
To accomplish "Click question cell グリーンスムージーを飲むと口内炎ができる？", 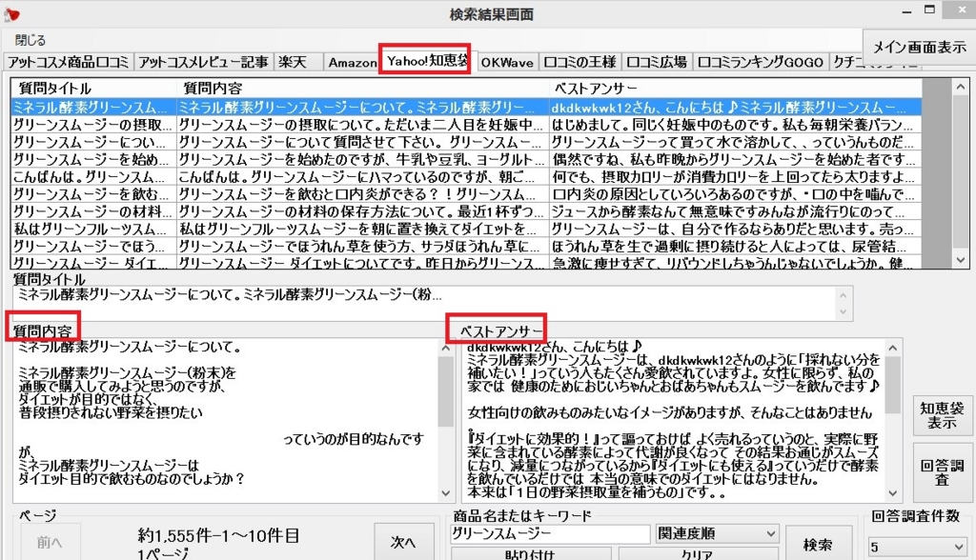I will click(x=363, y=194).
